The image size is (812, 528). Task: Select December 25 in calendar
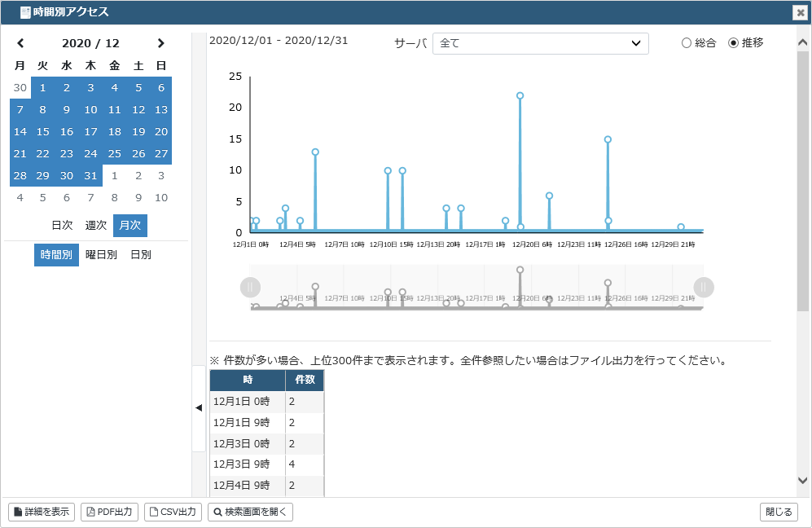click(x=115, y=153)
